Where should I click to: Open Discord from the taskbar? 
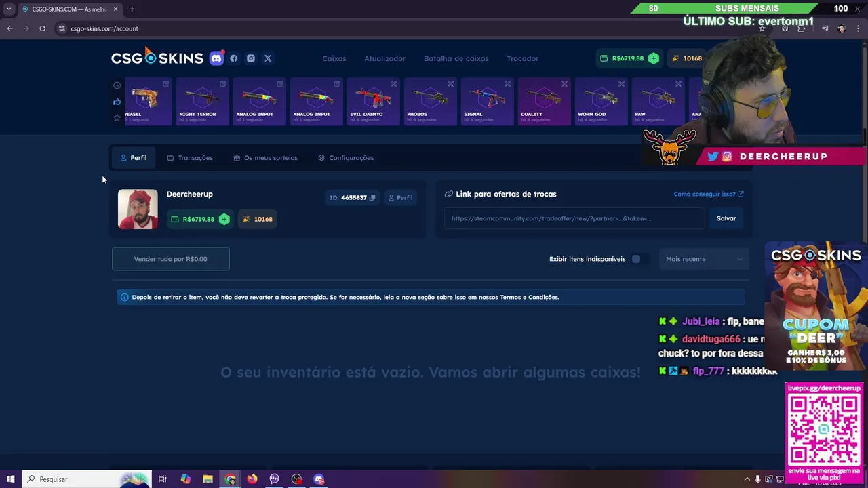tap(319, 479)
